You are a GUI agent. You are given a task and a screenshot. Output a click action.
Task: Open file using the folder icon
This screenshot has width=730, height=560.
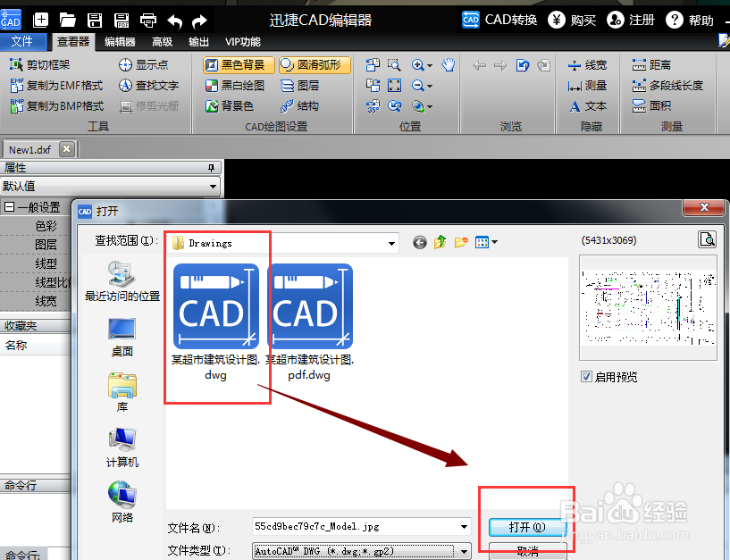[x=68, y=20]
